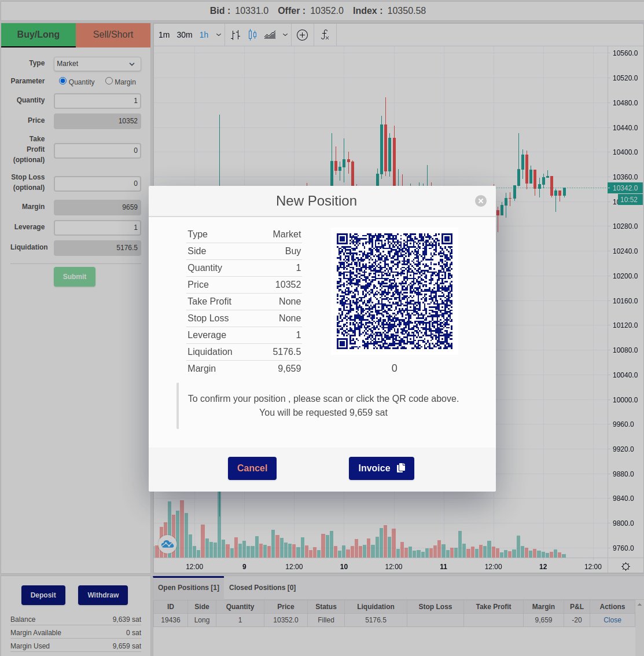
Task: Switch to the Buy/Long tab
Action: pyautogui.click(x=38, y=35)
